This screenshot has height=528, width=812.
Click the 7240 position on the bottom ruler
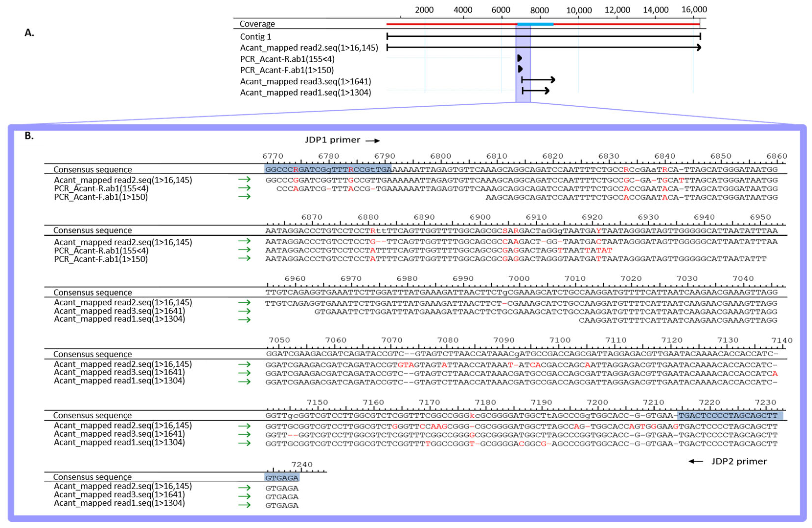pos(302,464)
